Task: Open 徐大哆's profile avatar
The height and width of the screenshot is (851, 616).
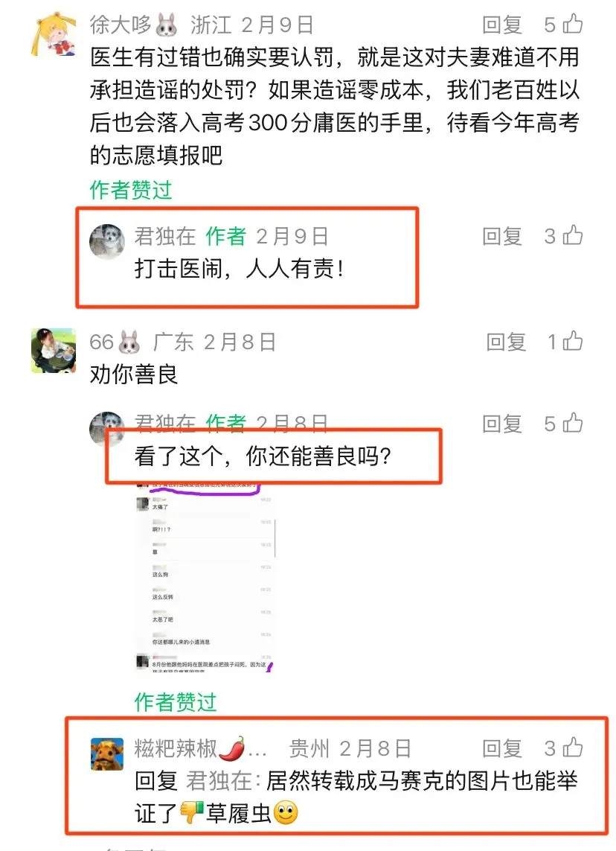Action: 53,34
